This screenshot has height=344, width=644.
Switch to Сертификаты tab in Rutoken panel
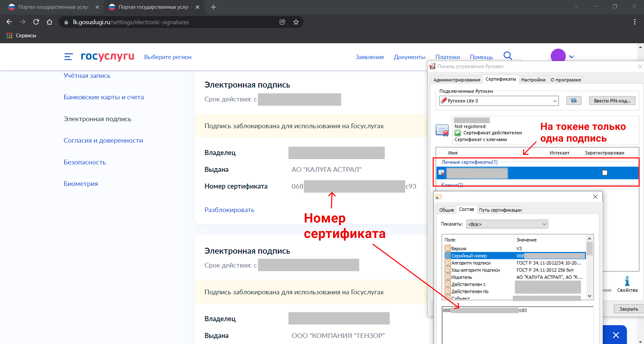[501, 79]
